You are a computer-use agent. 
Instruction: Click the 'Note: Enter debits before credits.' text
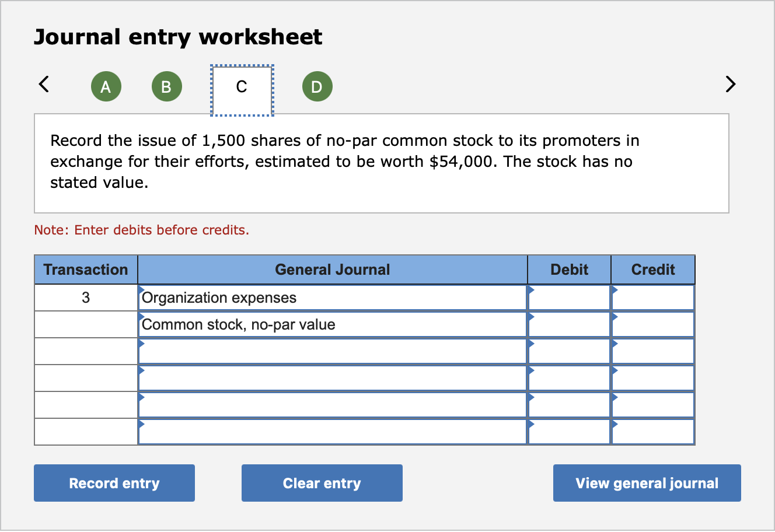142,230
